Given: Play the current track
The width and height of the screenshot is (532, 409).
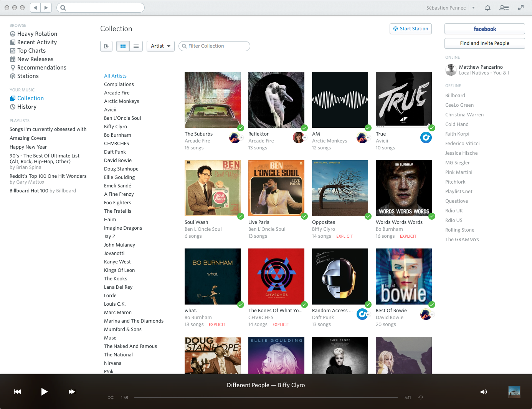Looking at the screenshot, I should click(x=44, y=392).
